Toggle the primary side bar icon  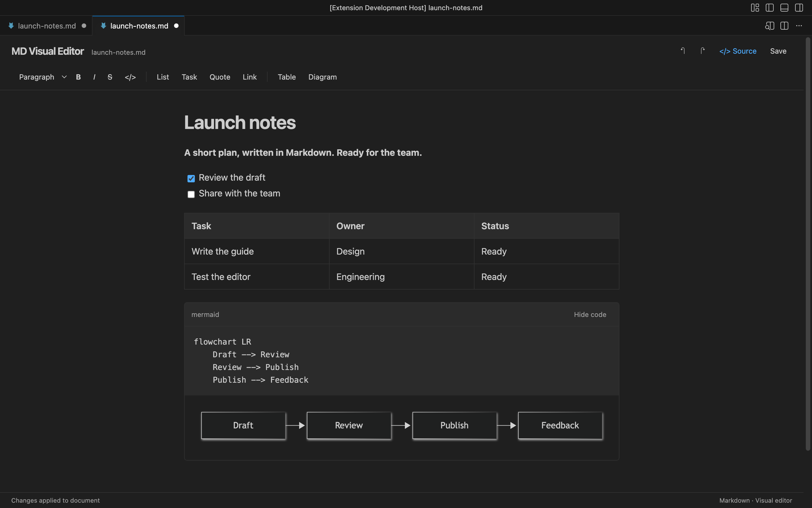pyautogui.click(x=770, y=8)
